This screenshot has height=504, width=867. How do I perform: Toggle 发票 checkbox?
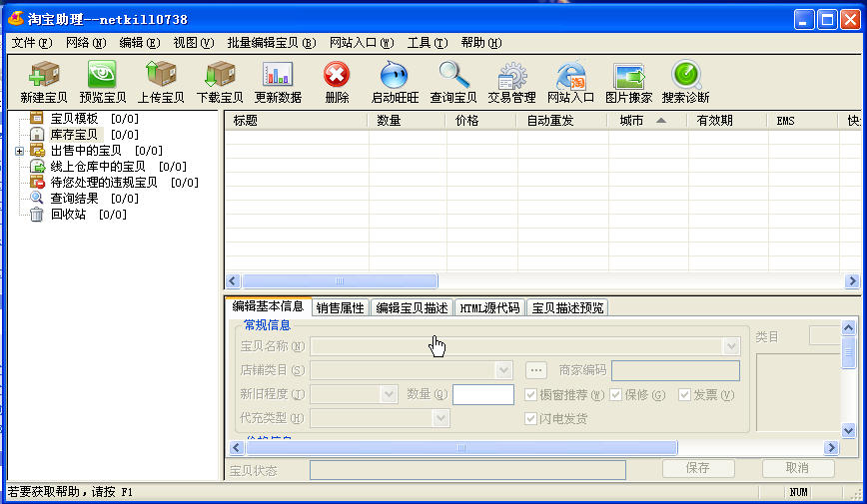[x=684, y=394]
